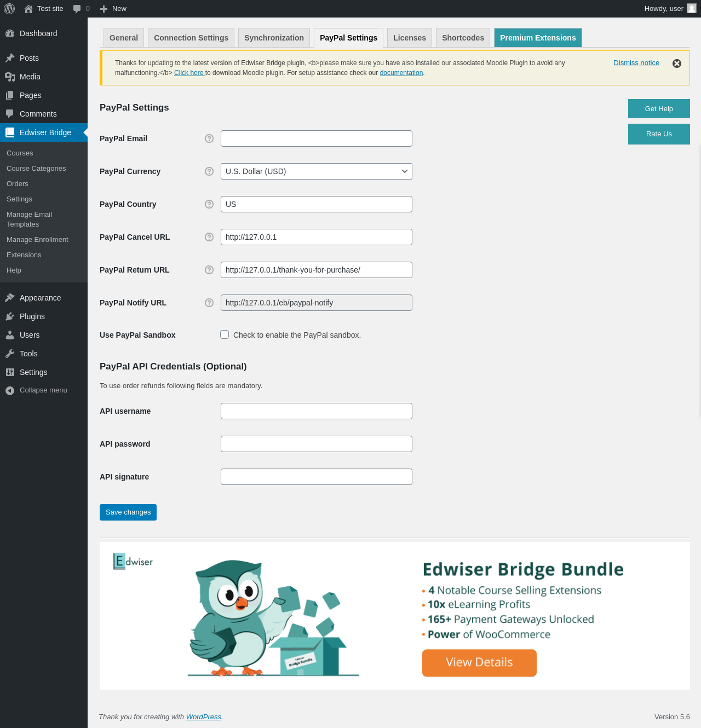Click help icon next to PayPal Email

click(x=209, y=138)
